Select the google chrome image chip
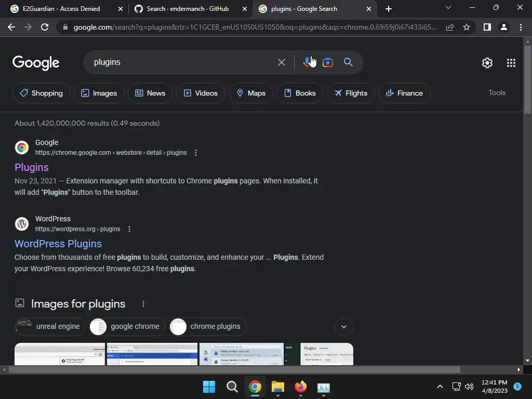532x399 pixels. (127, 327)
